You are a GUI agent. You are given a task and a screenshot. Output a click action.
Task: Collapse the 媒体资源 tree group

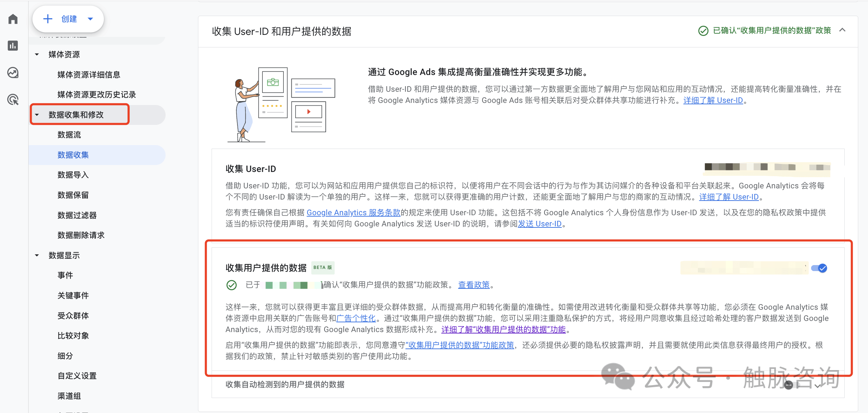(37, 54)
